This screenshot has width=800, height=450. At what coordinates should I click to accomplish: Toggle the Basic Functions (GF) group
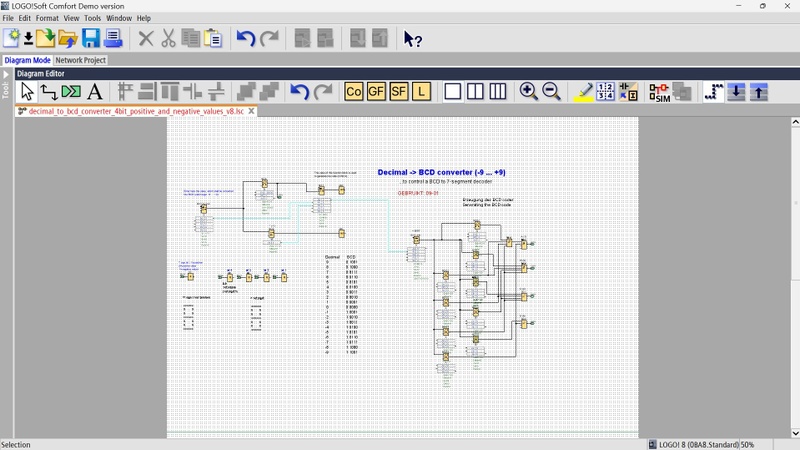376,92
